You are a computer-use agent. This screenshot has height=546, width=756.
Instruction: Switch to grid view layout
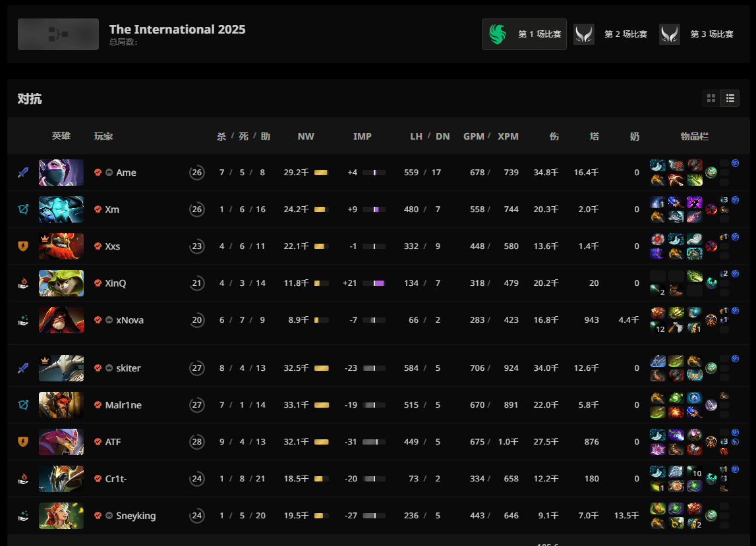coord(711,98)
